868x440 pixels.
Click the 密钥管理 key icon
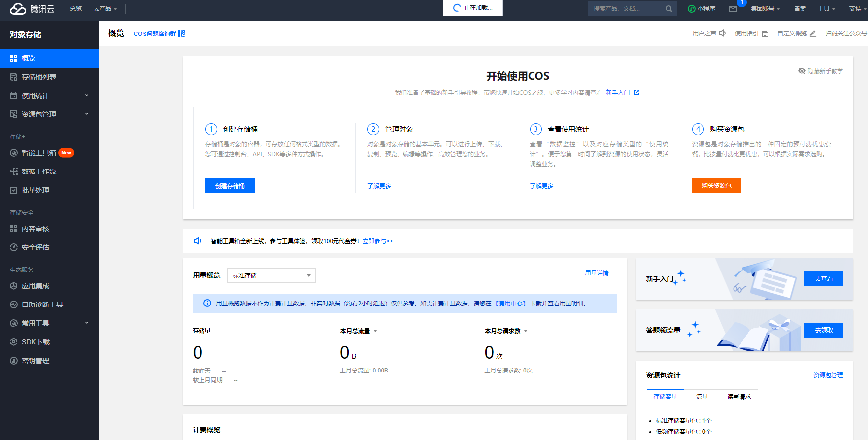pyautogui.click(x=14, y=361)
